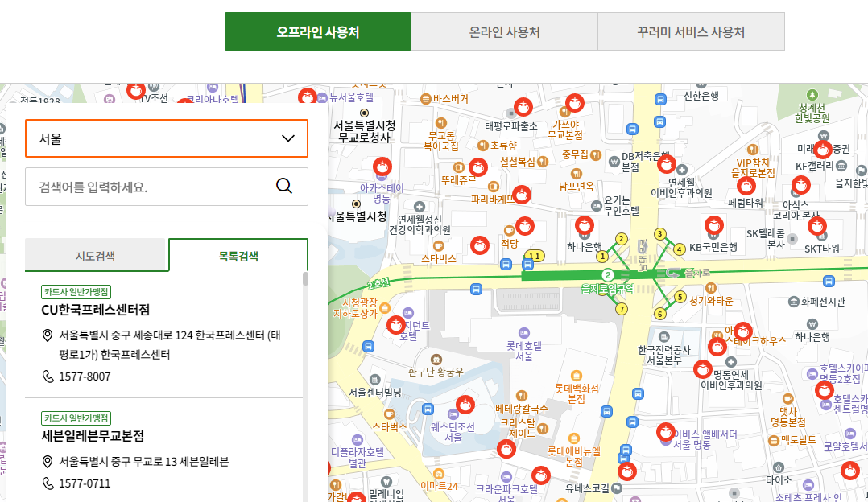This screenshot has height=502, width=868.
Task: Click the 한국전력공사 서울본부 map label
Action: [663, 355]
